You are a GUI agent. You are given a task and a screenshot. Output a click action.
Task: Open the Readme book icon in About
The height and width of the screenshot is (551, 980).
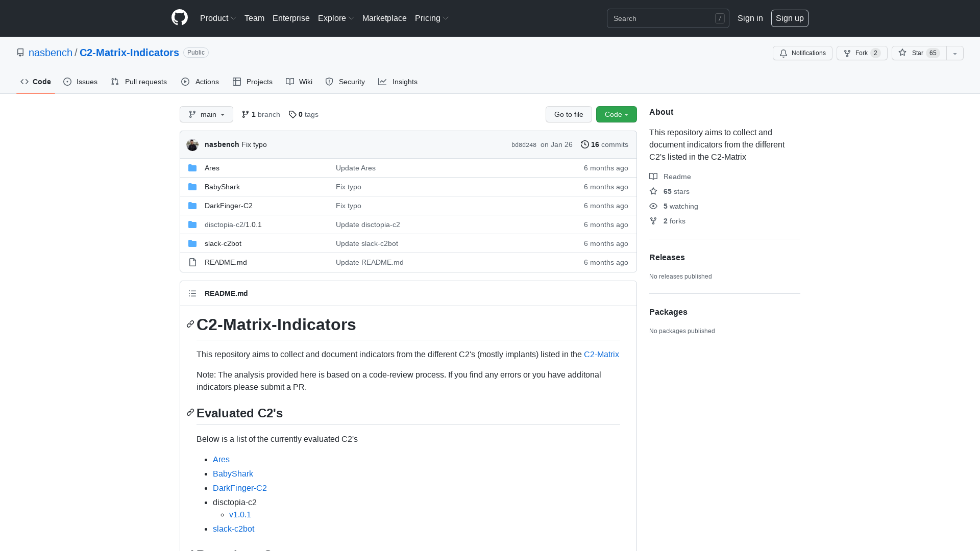(653, 177)
